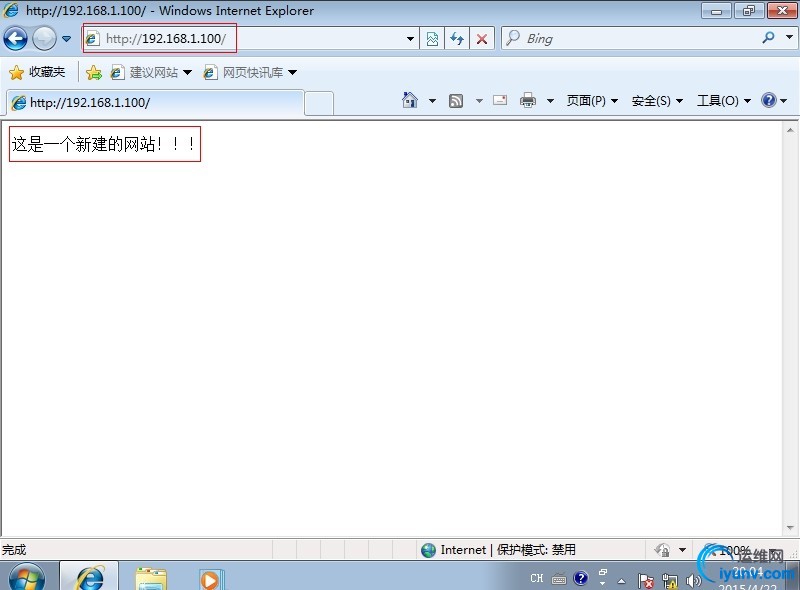Open Windows Media Player taskbar icon
The height and width of the screenshot is (590, 800).
pos(211,579)
